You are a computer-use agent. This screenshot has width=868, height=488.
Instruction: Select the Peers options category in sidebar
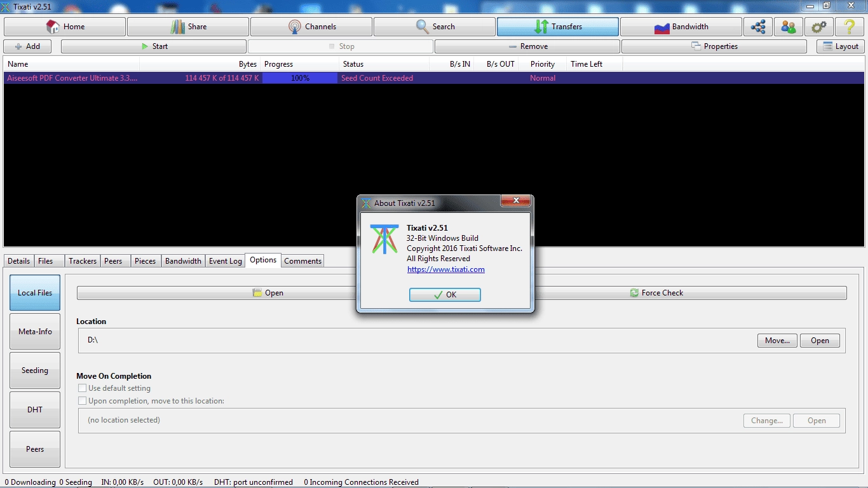tap(35, 449)
